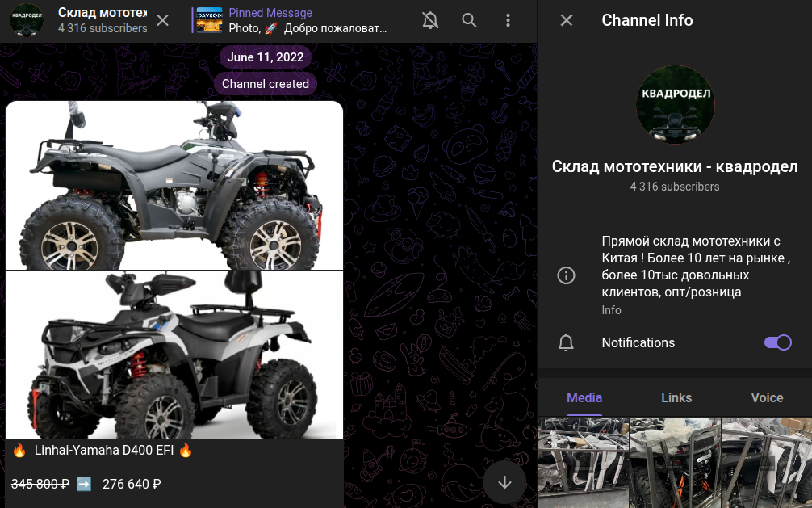This screenshot has width=812, height=508.
Task: Click the 'Linhai-Yamaha D400 EFI' caption text
Action: click(x=104, y=450)
